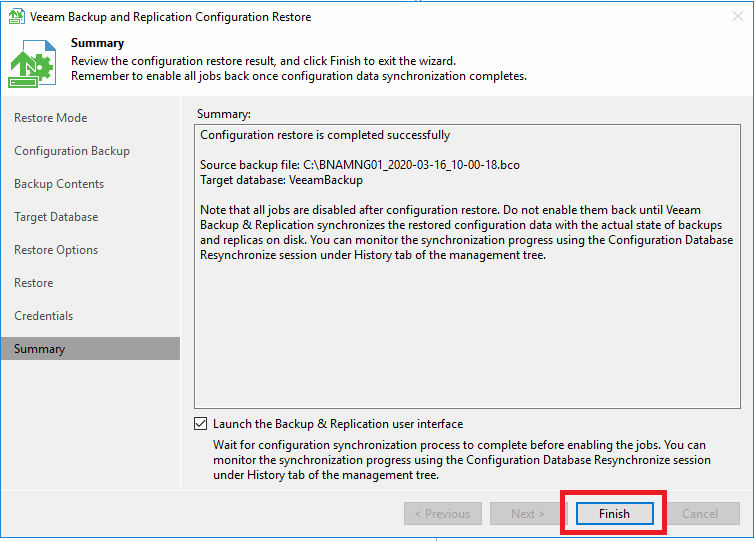Click the bold 'Summary' heading in header
The image size is (756, 541).
[97, 43]
